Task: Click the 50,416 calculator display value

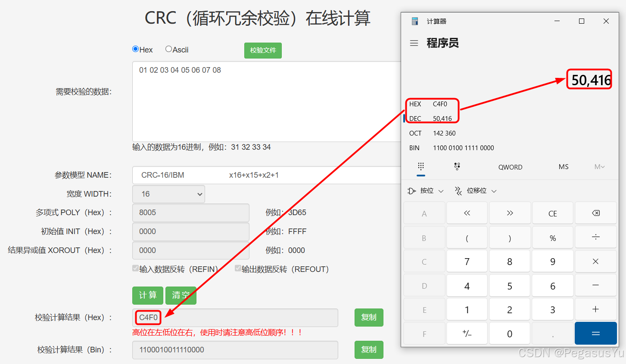Action: [x=591, y=80]
